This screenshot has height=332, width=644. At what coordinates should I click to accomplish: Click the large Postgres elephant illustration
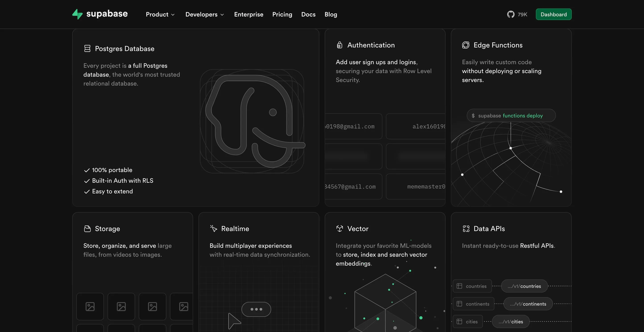pos(252,121)
